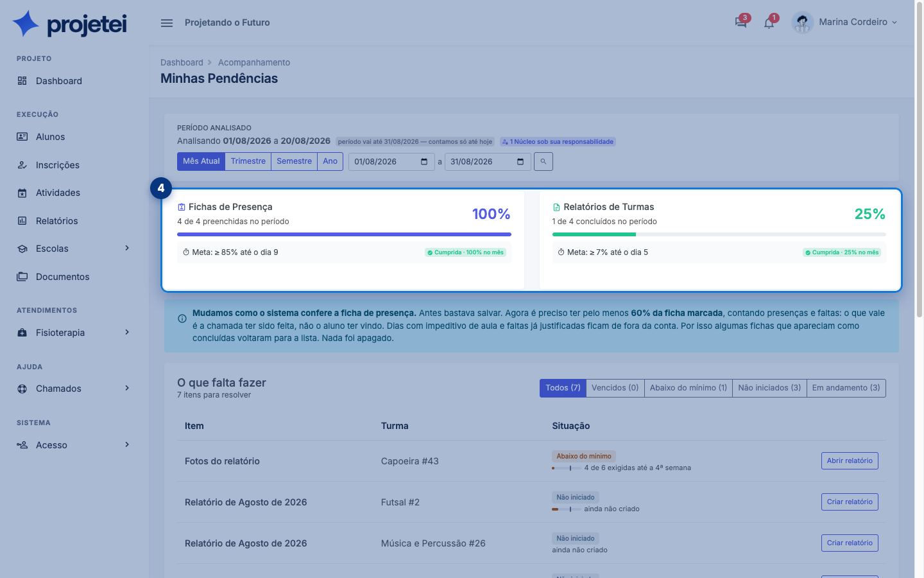
Task: Click the Inscrições sidebar icon
Action: coord(22,165)
